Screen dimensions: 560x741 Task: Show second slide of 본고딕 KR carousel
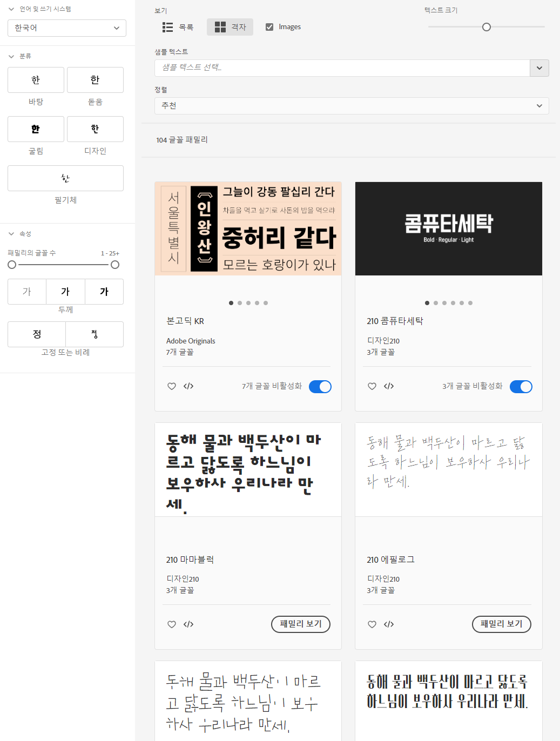tap(240, 303)
